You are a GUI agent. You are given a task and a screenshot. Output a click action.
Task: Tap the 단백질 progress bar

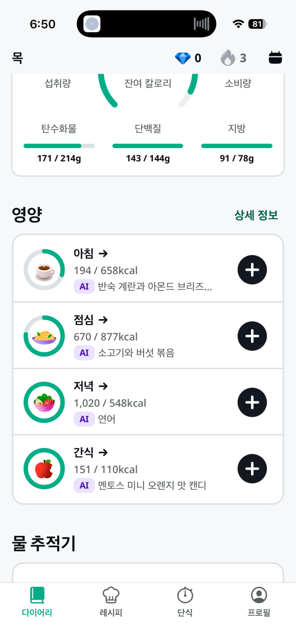click(x=148, y=146)
